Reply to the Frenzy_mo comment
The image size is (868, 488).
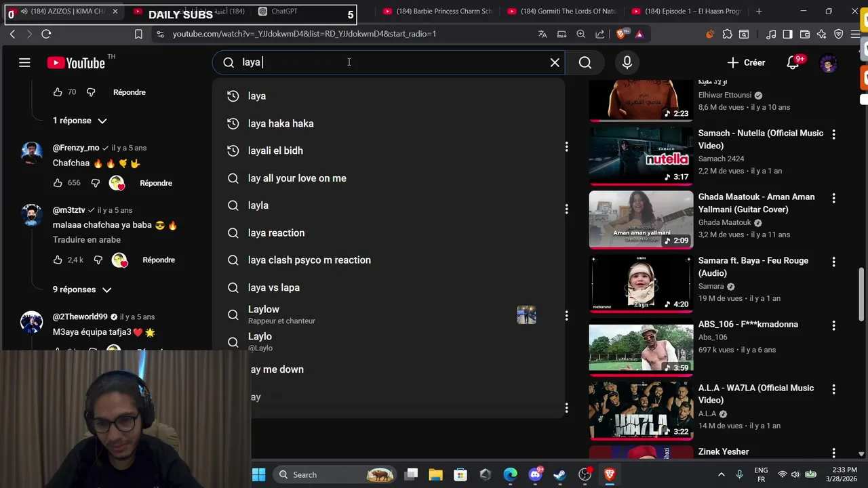156,183
